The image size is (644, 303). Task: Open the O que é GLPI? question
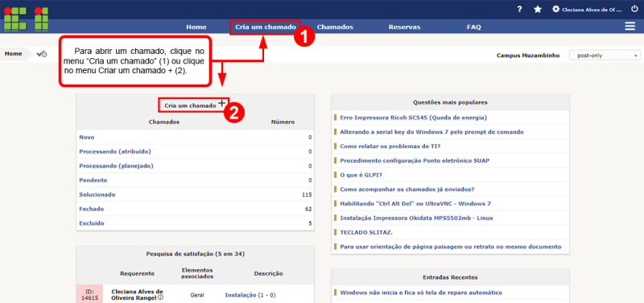click(361, 175)
